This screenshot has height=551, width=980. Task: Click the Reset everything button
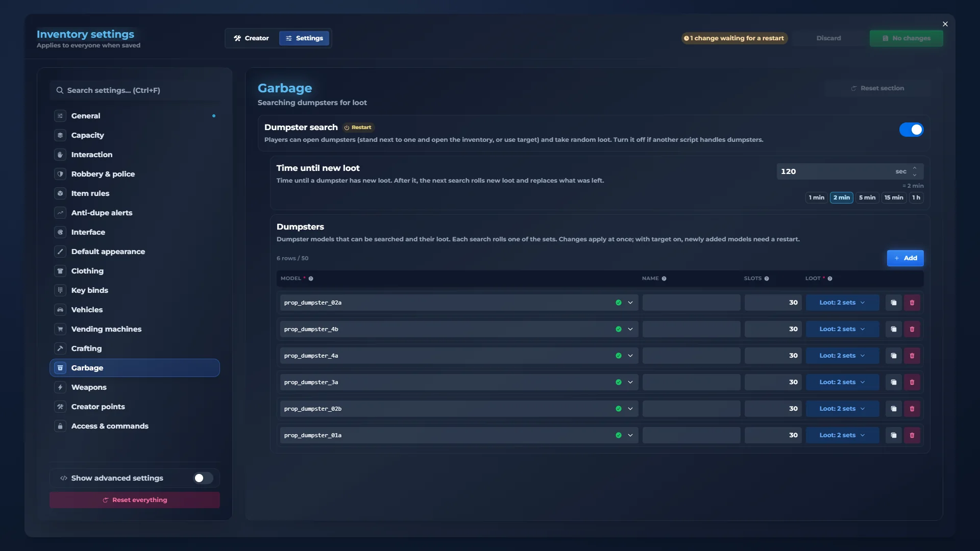click(135, 500)
